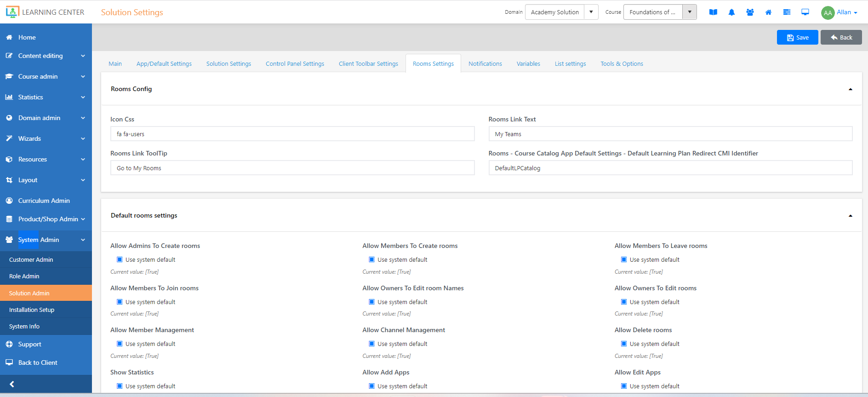This screenshot has height=397, width=868.
Task: Switch to Control Panel Settings tab
Action: point(295,64)
